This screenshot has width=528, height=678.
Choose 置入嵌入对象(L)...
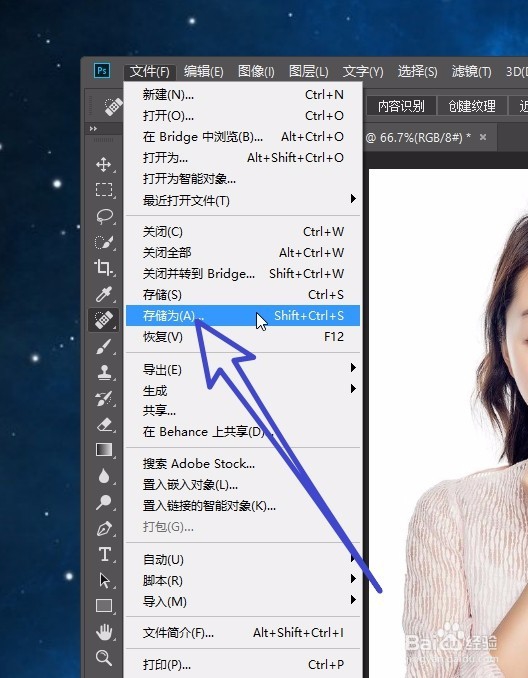243,485
